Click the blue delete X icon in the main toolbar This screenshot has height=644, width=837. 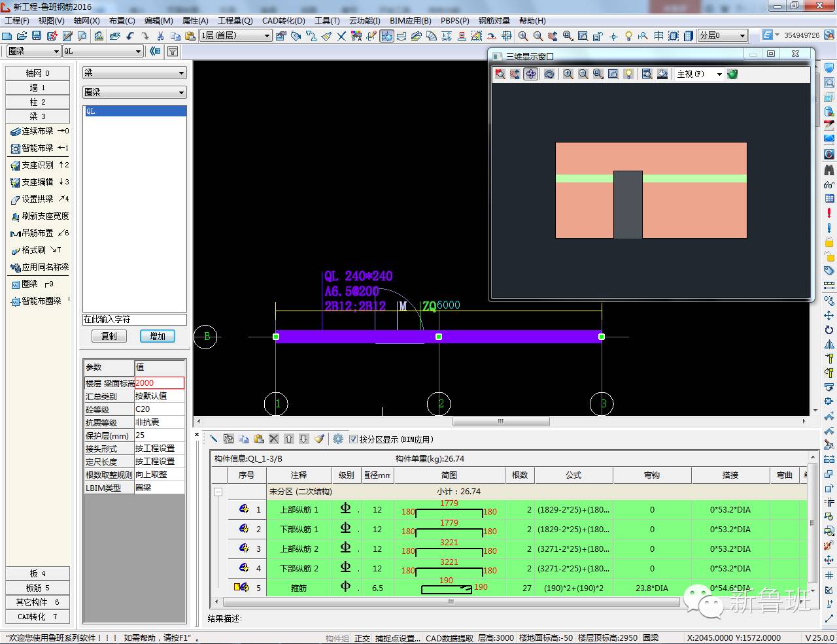pos(341,36)
